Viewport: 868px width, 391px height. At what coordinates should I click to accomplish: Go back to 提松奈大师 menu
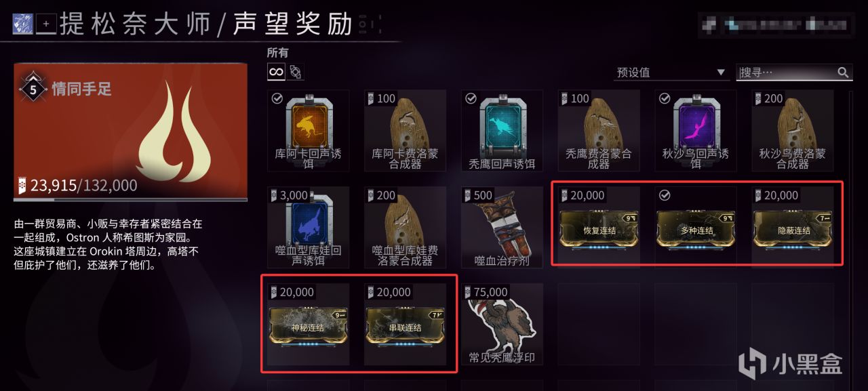(135, 24)
